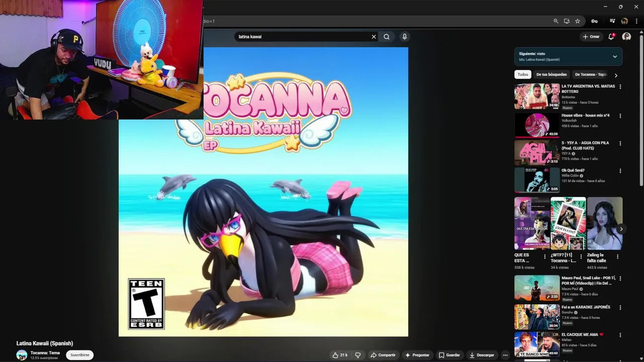This screenshot has width=644, height=362.
Task: Open 'Oh Qué Será?' video title
Action: click(x=573, y=170)
